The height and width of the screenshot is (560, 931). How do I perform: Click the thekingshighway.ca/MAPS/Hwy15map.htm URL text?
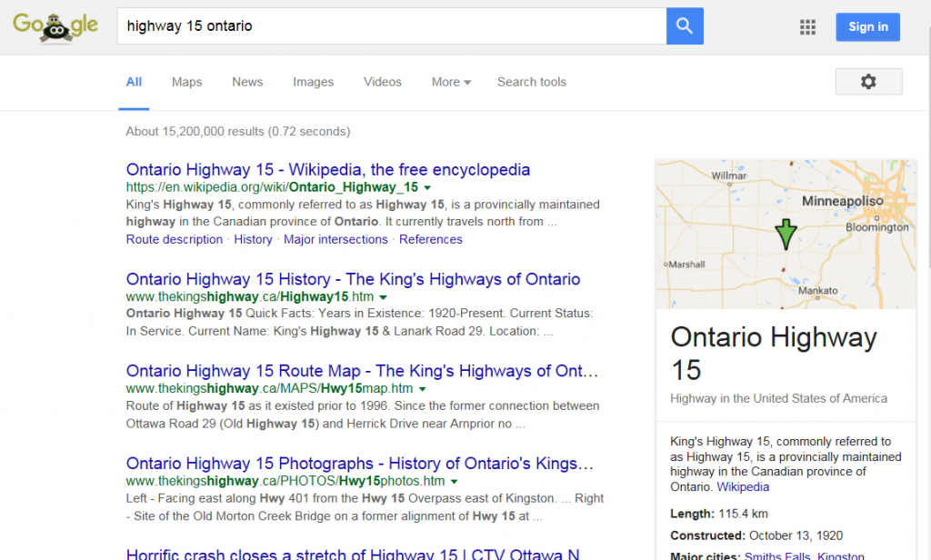coord(269,389)
